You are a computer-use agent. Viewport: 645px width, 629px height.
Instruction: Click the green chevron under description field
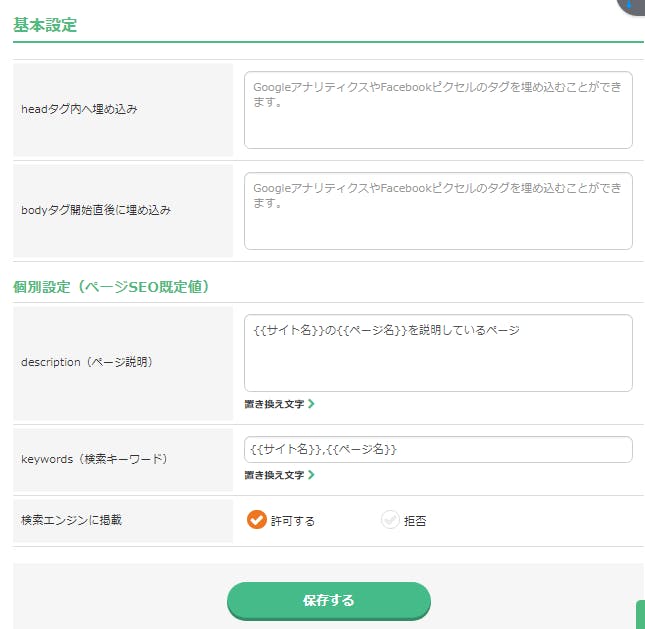point(311,404)
